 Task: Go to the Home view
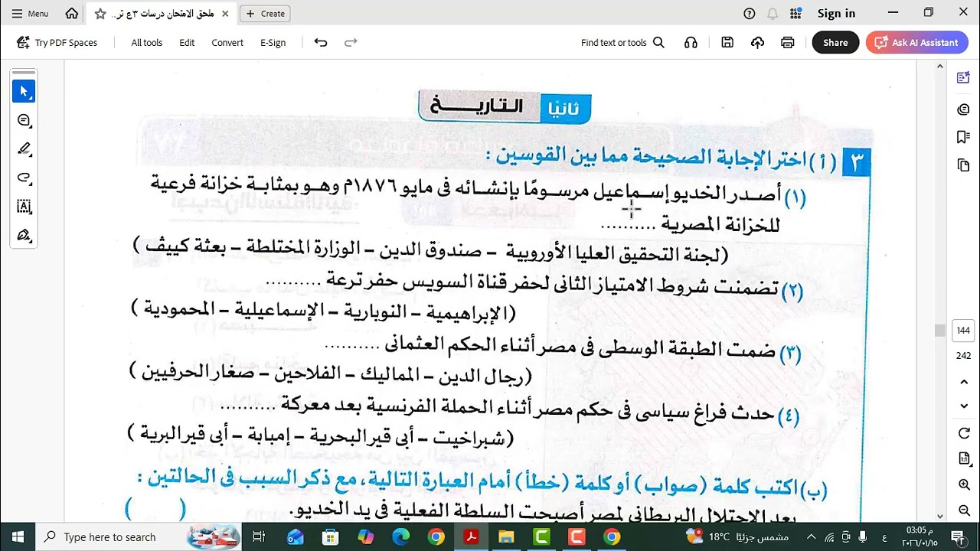[x=72, y=14]
